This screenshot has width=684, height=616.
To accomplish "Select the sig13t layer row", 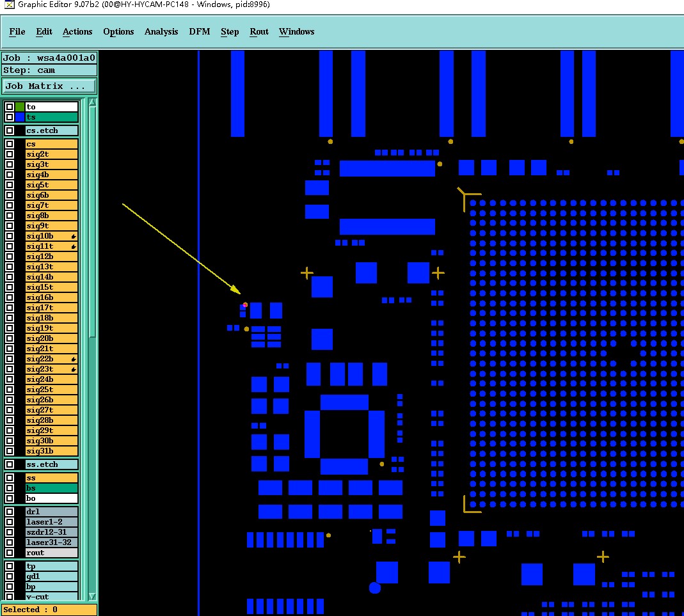I will (51, 267).
